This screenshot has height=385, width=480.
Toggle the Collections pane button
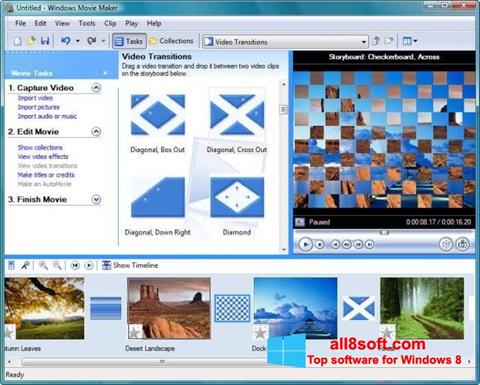(171, 41)
